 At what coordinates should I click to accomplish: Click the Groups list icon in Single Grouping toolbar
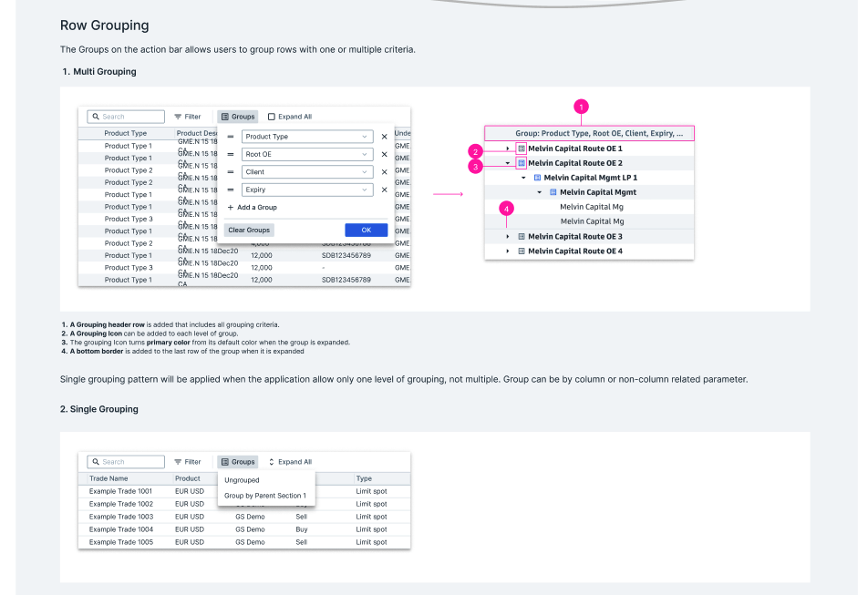pyautogui.click(x=224, y=462)
